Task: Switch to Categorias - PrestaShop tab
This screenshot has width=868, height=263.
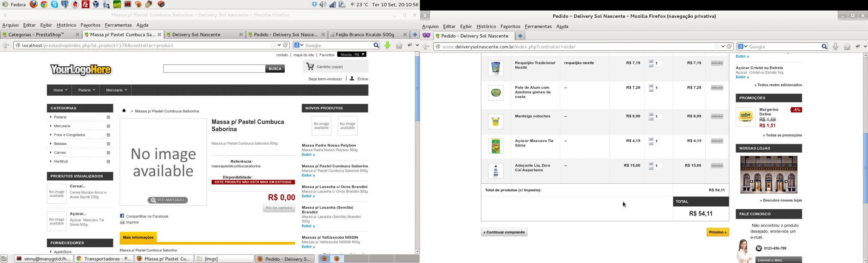Action: 41,34
